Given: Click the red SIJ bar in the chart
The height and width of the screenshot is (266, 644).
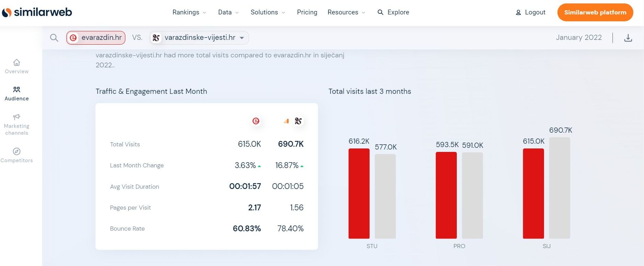Looking at the screenshot, I should coord(533,193).
